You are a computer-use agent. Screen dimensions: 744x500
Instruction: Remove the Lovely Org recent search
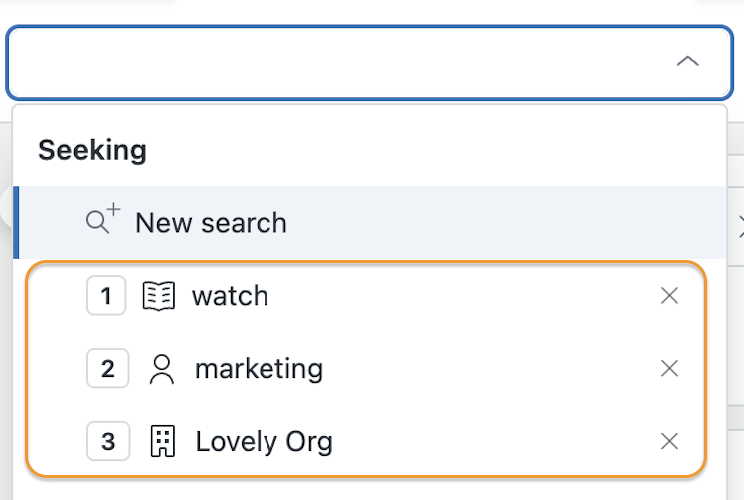click(669, 441)
